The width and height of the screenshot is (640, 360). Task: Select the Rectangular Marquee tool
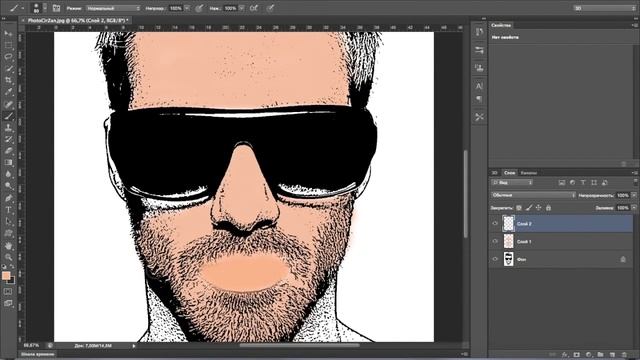click(8, 45)
